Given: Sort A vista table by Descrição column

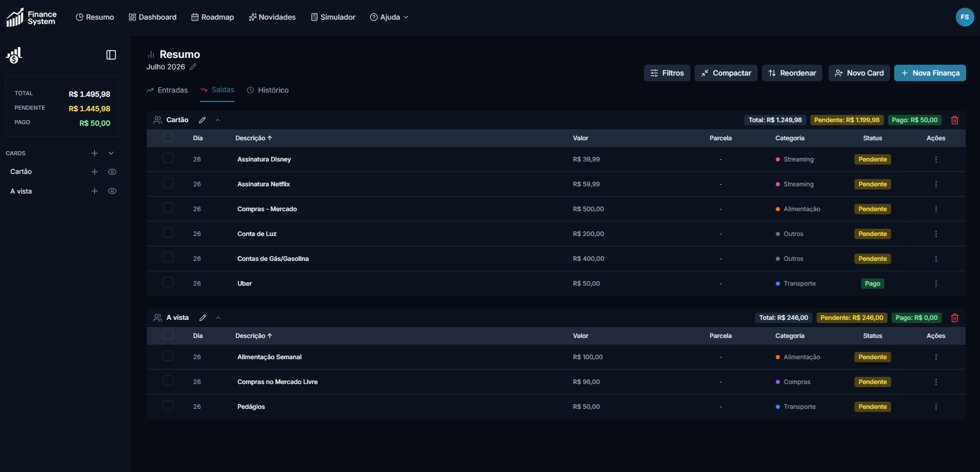Looking at the screenshot, I should 253,336.
